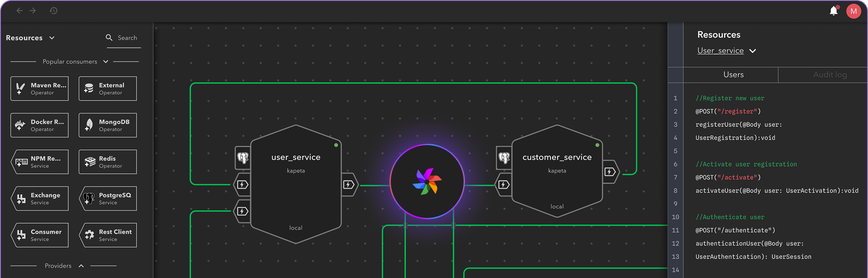868x278 pixels.
Task: Click user_service upper left lightning port
Action: coord(242,184)
